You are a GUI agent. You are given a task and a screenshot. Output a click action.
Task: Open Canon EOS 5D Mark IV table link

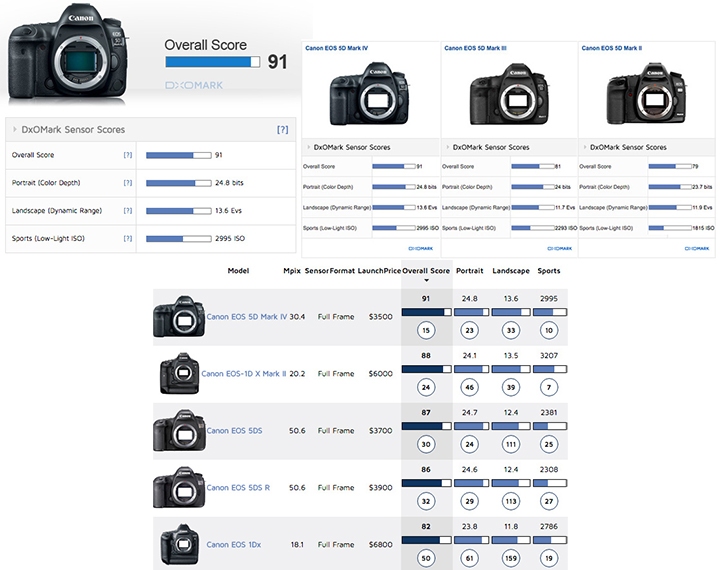tap(247, 317)
